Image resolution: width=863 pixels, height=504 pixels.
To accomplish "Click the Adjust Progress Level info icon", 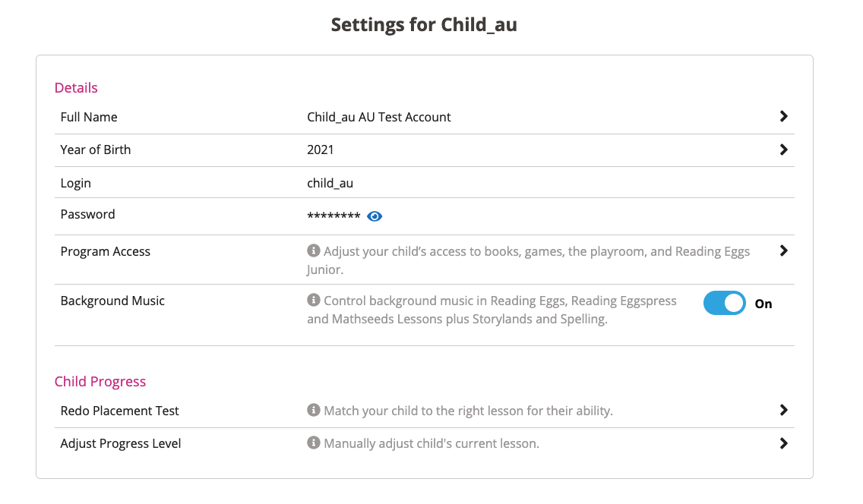I will 313,443.
